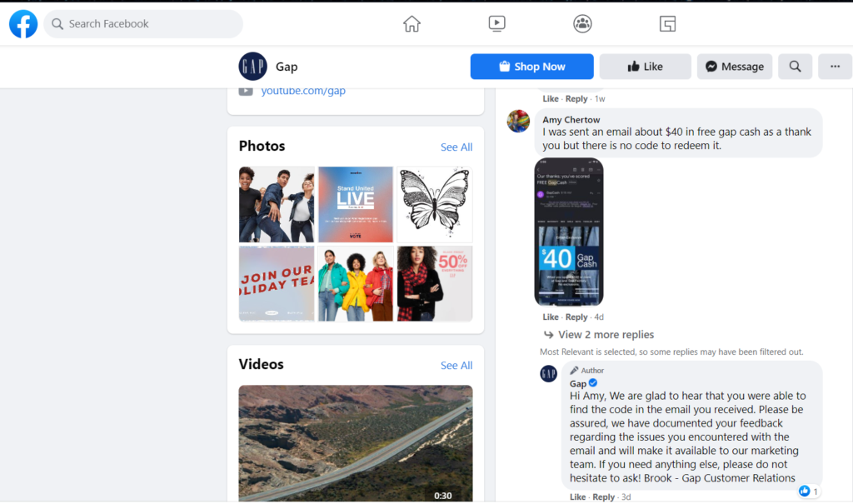Click the Gap page profile logo
This screenshot has height=504, width=853.
pyautogui.click(x=252, y=67)
